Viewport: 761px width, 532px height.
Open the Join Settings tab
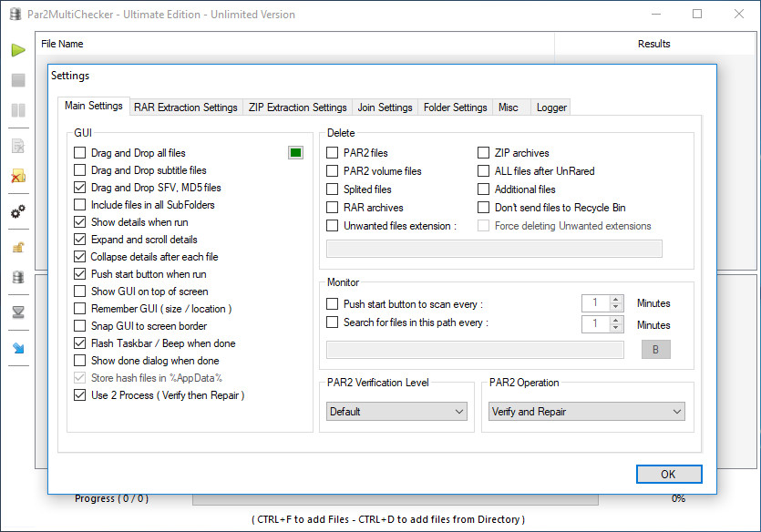385,107
